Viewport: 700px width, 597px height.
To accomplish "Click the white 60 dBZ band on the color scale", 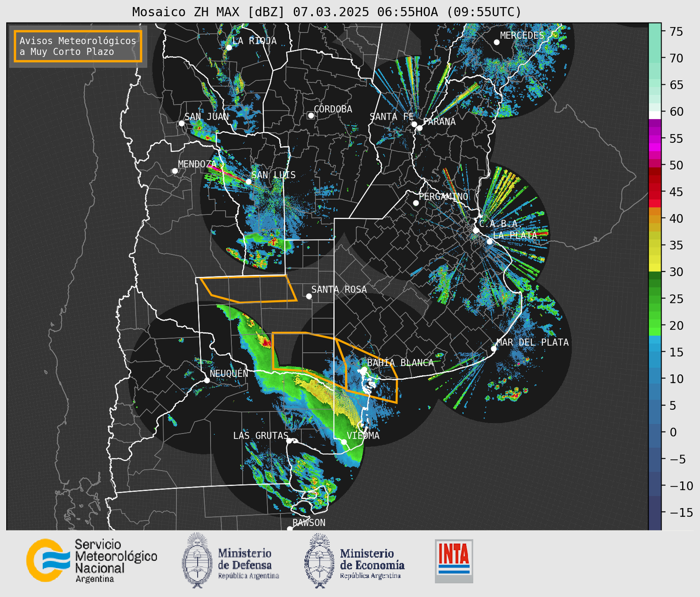I will click(x=655, y=115).
